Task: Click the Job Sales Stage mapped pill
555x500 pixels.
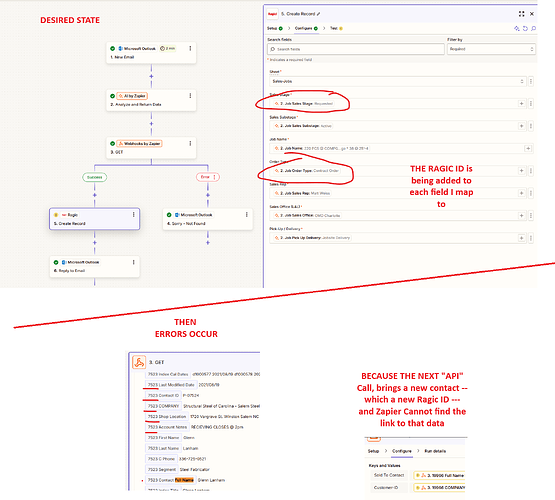Action: 304,104
